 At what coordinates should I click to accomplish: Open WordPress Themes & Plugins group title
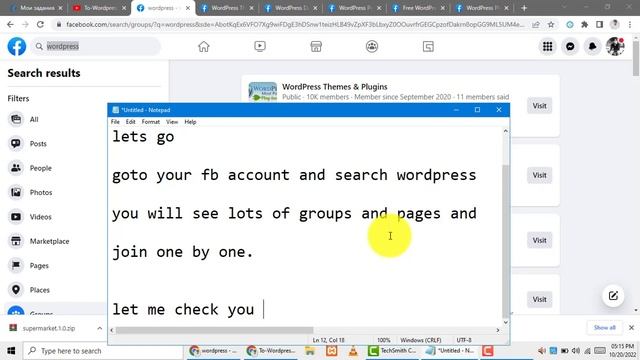click(334, 87)
